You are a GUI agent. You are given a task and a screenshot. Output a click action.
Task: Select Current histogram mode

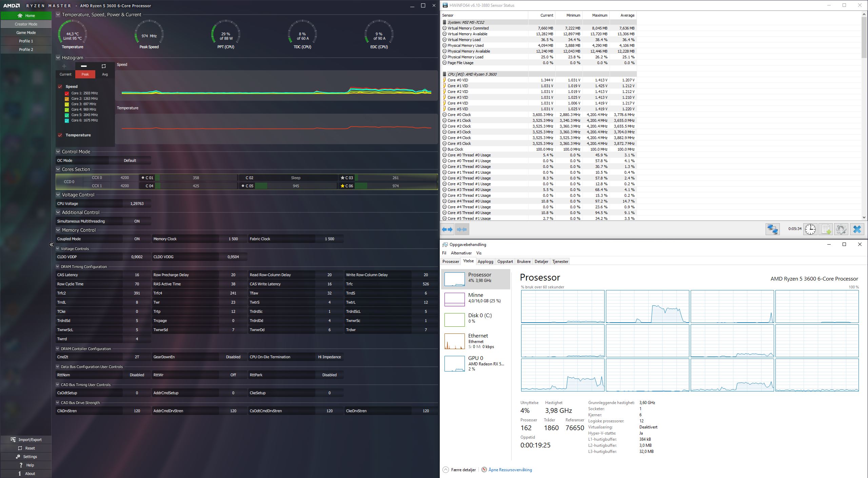coord(65,74)
